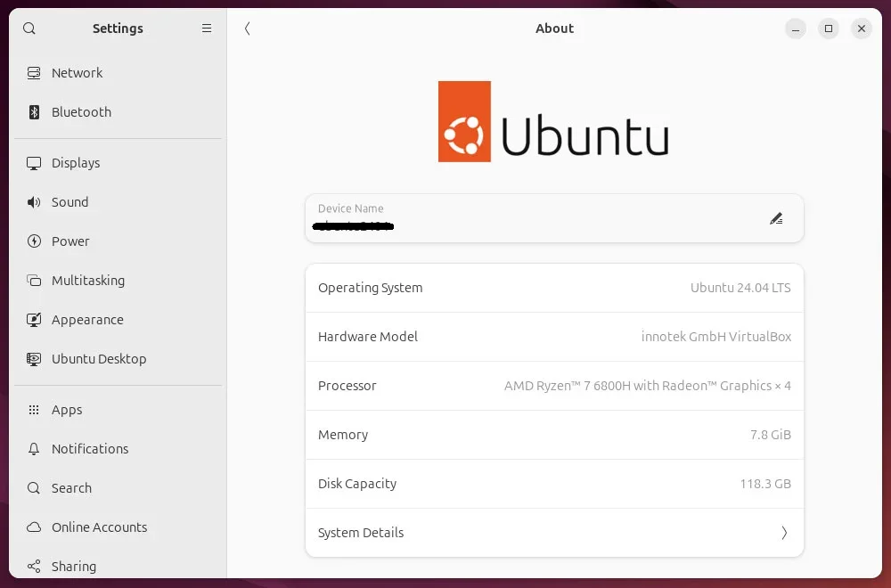Viewport: 891px width, 588px height.
Task: Click the Sharing icon in sidebar
Action: pyautogui.click(x=34, y=567)
